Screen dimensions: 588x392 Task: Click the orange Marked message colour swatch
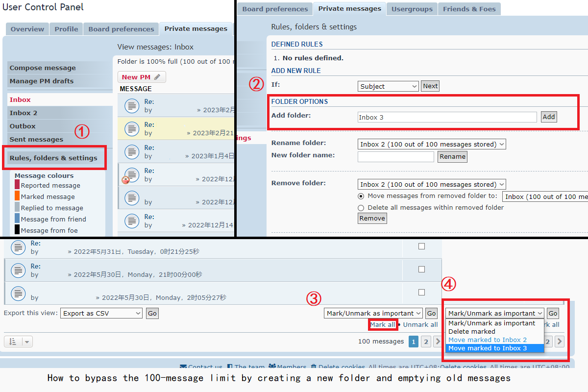pos(17,196)
